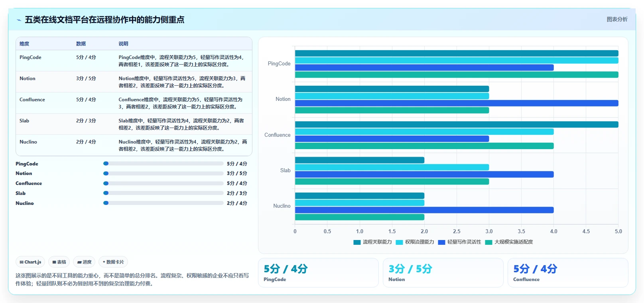
Task: Toggle the 权限治理能力 legend entry
Action: [x=415, y=242]
